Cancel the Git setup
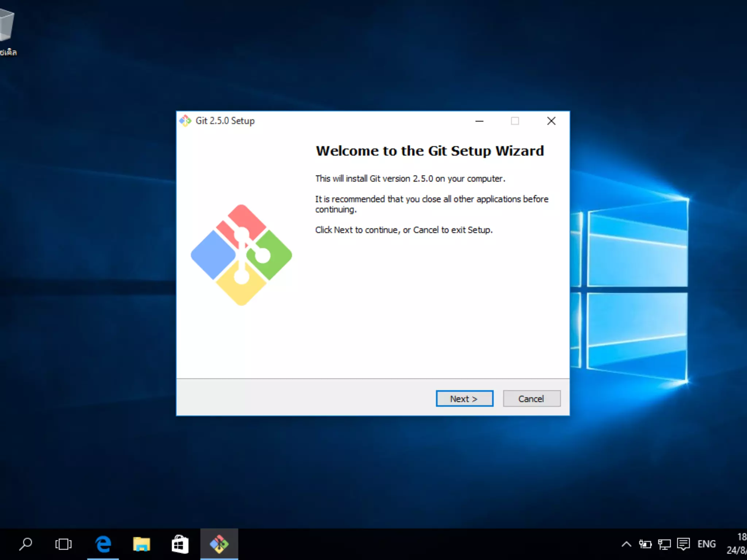747x560 pixels. click(531, 398)
